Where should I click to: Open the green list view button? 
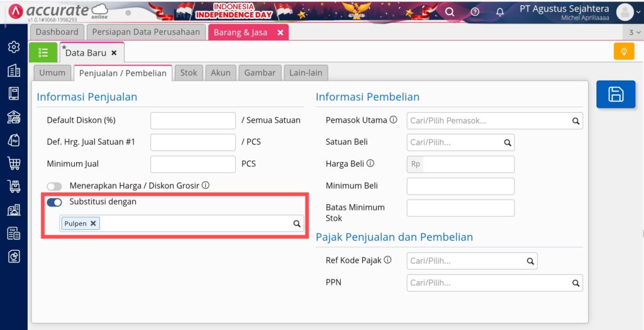pos(43,52)
